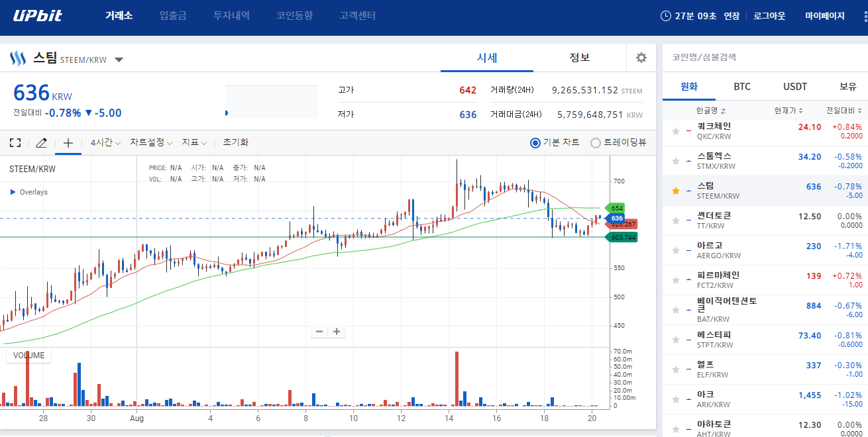Viewport: 868px width, 437px height.
Task: Click green 654 price axis label
Action: tap(616, 208)
